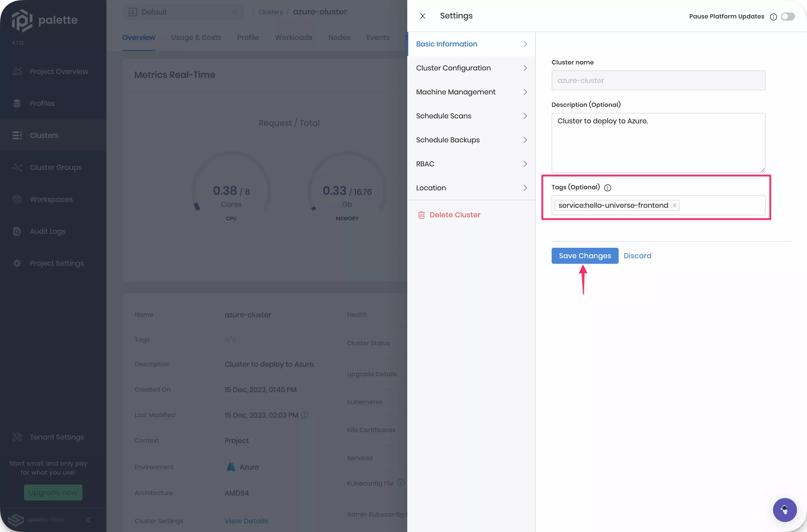Screen dimensions: 807x532
Task: Expand the Machine Management section
Action: pyautogui.click(x=471, y=92)
